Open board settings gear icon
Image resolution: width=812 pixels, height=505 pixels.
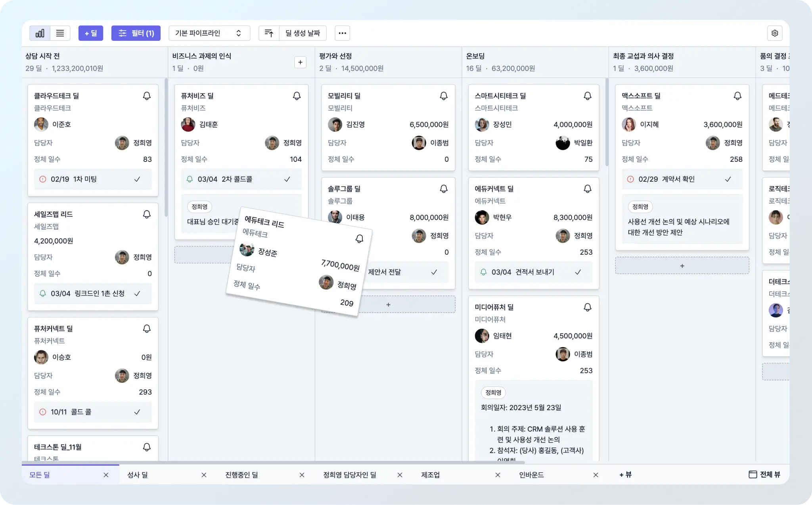775,33
